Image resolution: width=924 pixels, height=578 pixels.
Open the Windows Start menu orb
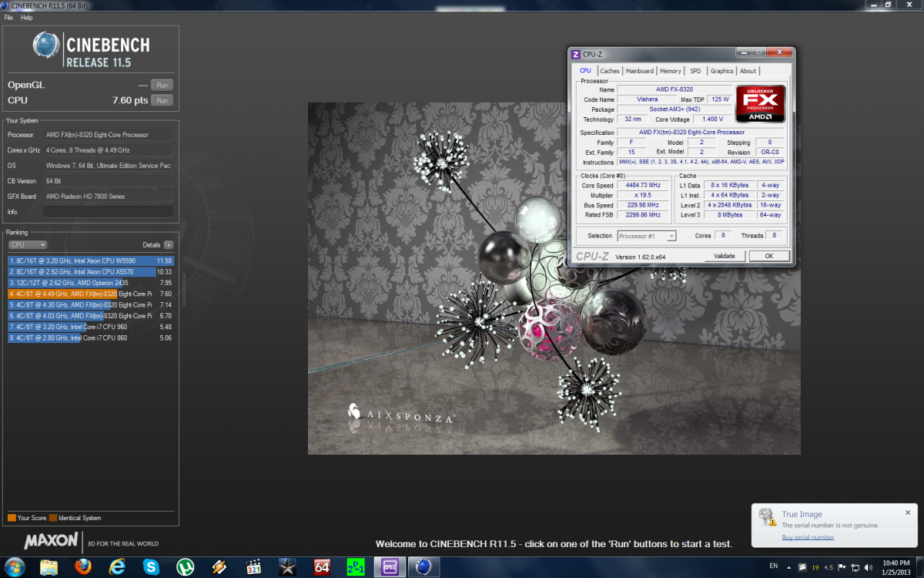tap(15, 566)
